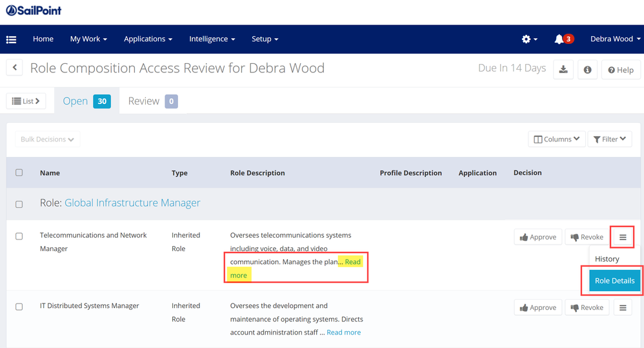Select Role Details from the row menu
The height and width of the screenshot is (348, 644).
614,281
